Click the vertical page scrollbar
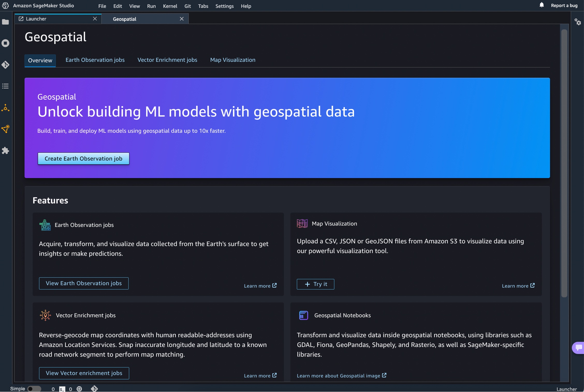The width and height of the screenshot is (584, 392). click(x=564, y=163)
